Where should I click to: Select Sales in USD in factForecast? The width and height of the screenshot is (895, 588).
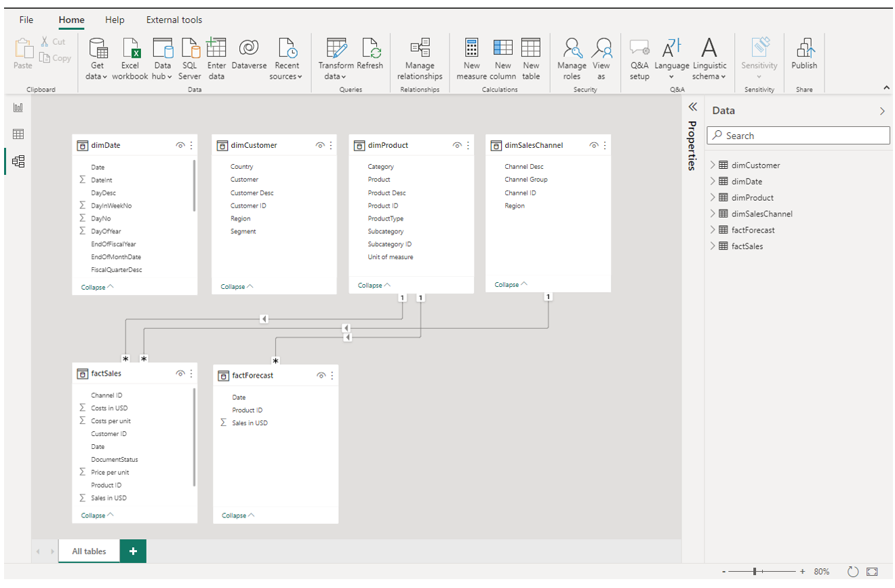point(250,423)
